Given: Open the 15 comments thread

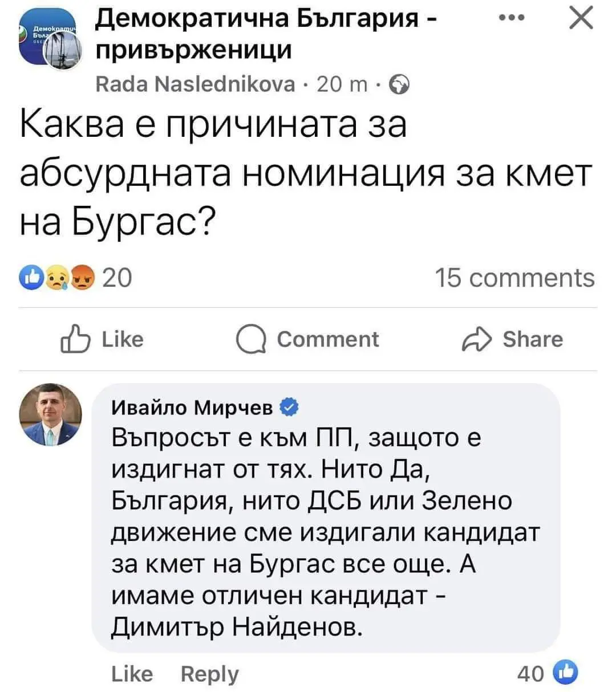Looking at the screenshot, I should (x=514, y=278).
